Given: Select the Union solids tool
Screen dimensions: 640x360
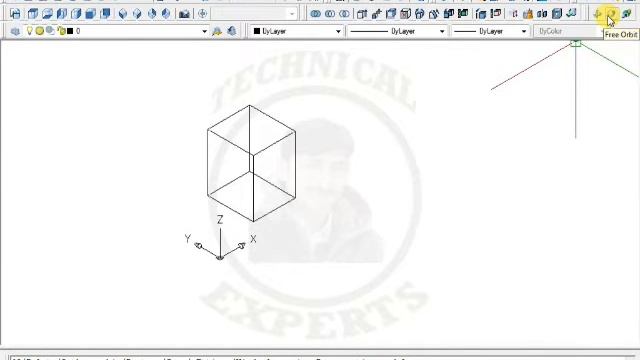Looking at the screenshot, I should (316, 14).
